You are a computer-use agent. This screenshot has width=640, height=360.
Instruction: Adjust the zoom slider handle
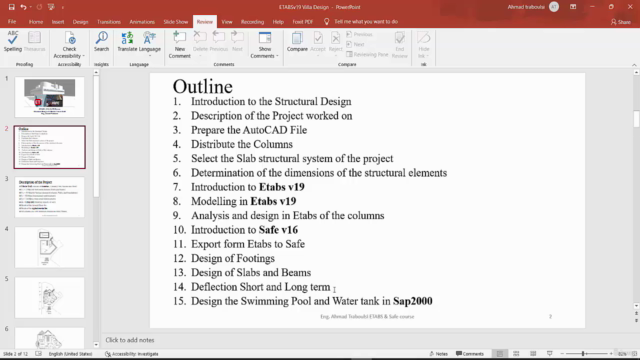tap(583, 354)
